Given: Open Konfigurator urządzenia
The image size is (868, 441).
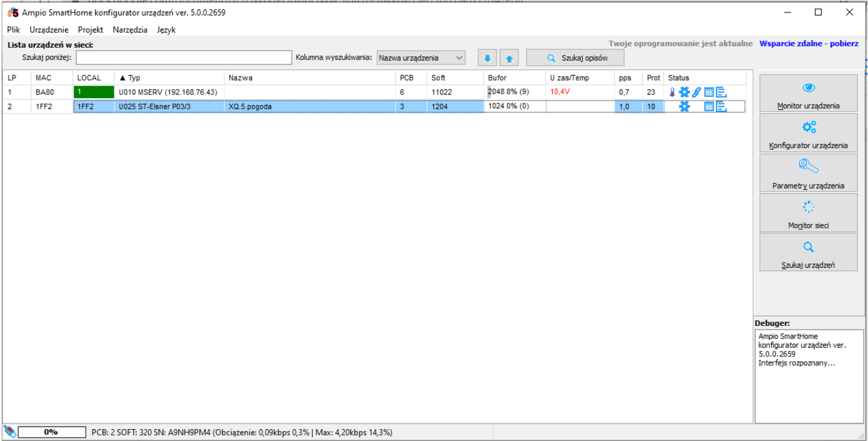Looking at the screenshot, I should (809, 133).
